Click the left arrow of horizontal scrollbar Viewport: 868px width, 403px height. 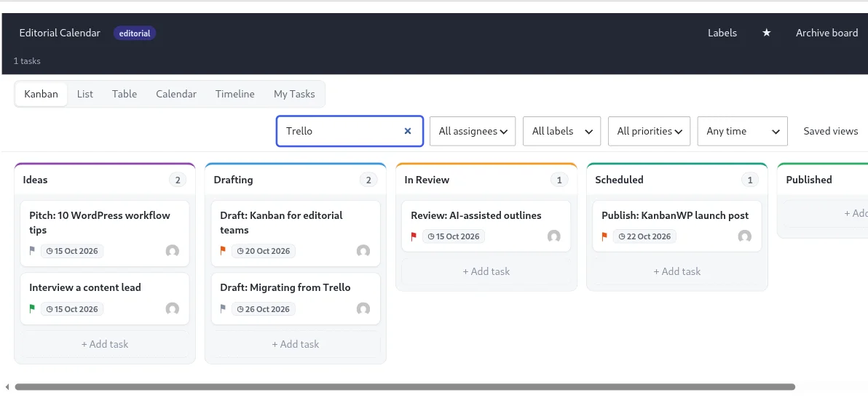point(7,387)
